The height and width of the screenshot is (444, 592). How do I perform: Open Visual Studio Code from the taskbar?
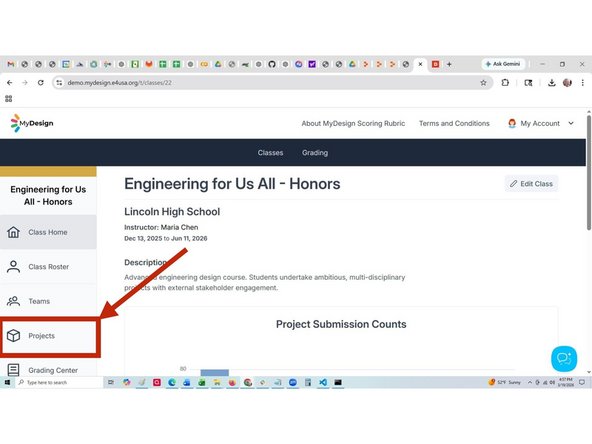323,382
